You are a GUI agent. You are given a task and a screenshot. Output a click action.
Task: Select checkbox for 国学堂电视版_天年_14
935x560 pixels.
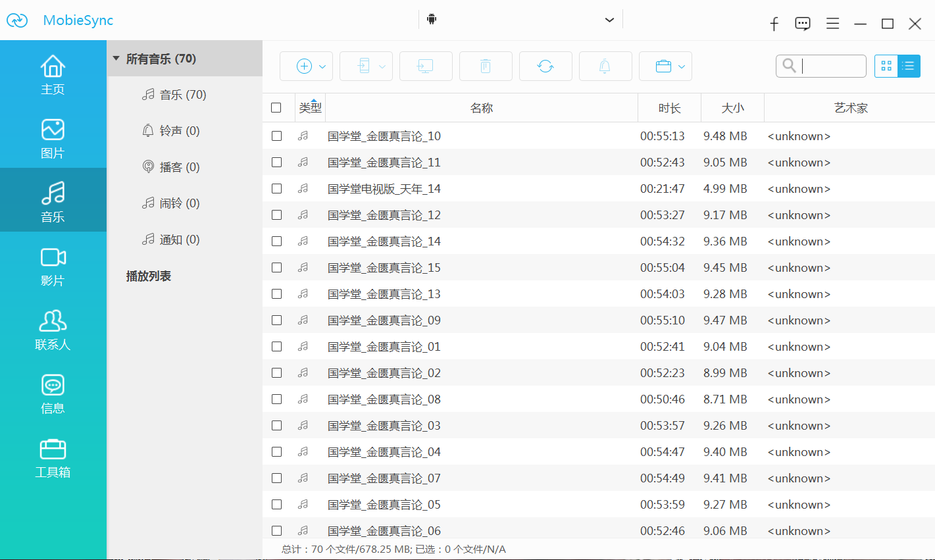[276, 189]
